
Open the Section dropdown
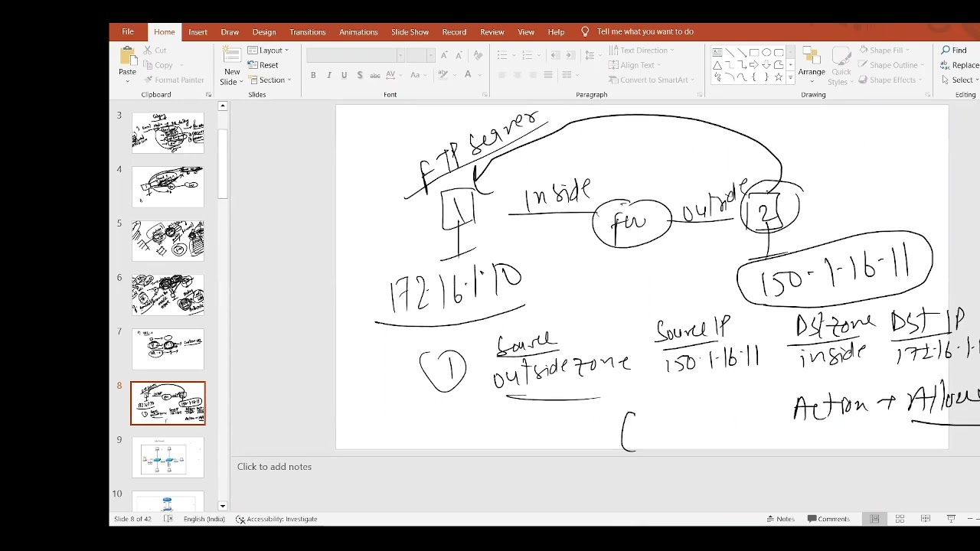pyautogui.click(x=269, y=80)
